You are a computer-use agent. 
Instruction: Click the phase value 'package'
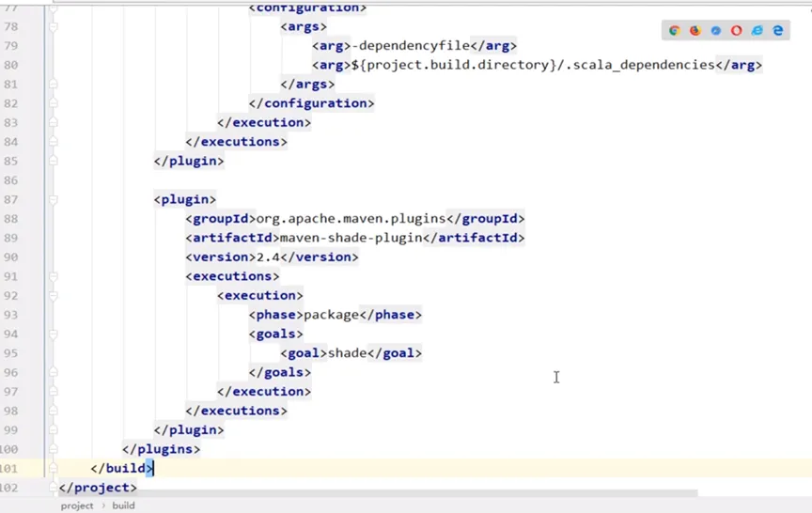332,315
